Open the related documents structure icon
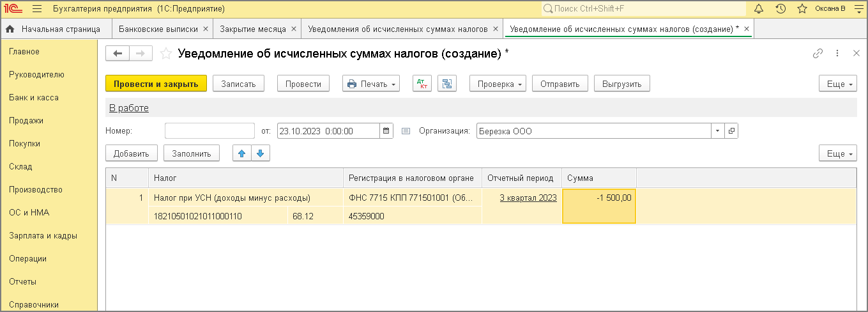The image size is (868, 312). (447, 84)
